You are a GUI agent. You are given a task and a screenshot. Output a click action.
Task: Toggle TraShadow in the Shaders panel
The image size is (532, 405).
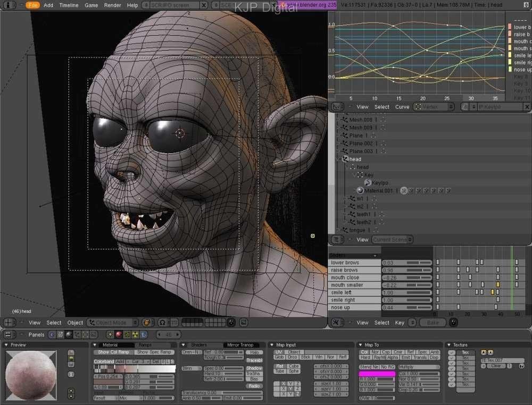pos(254,374)
